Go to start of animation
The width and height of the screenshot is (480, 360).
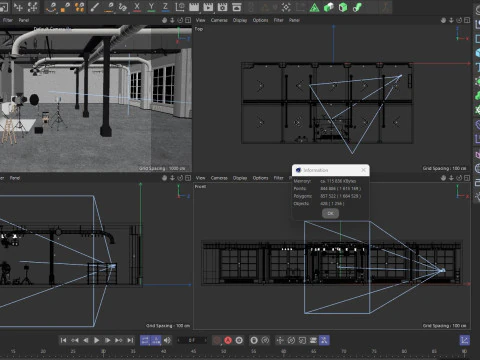(x=63, y=340)
